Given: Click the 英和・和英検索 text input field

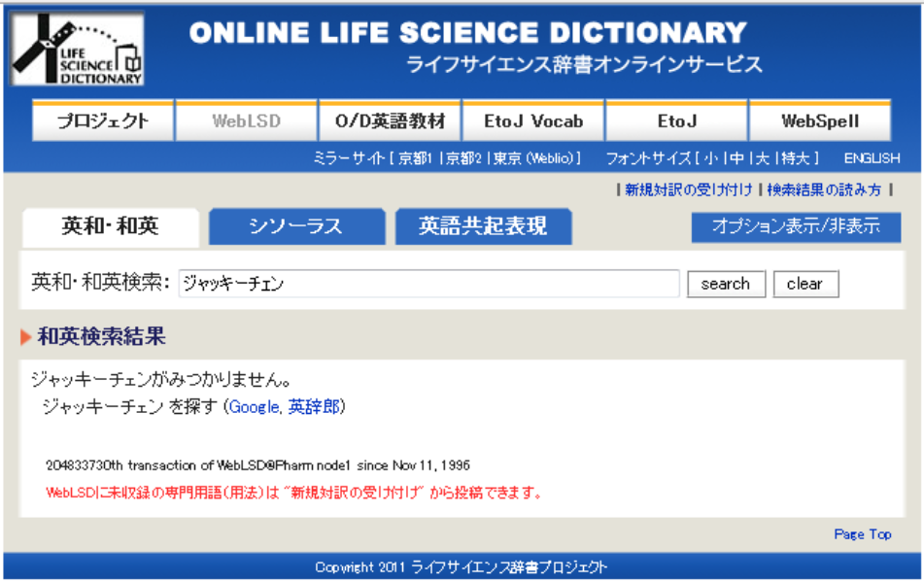Looking at the screenshot, I should tap(428, 284).
